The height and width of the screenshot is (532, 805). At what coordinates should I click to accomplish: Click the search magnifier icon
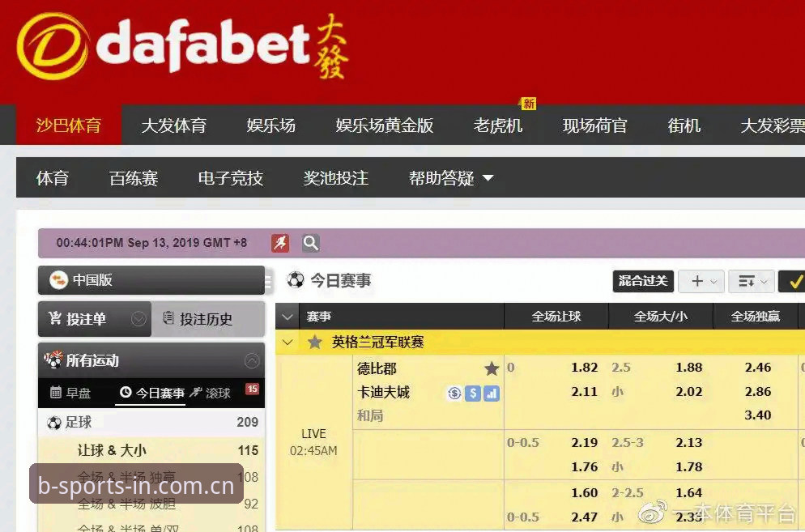pos(311,243)
